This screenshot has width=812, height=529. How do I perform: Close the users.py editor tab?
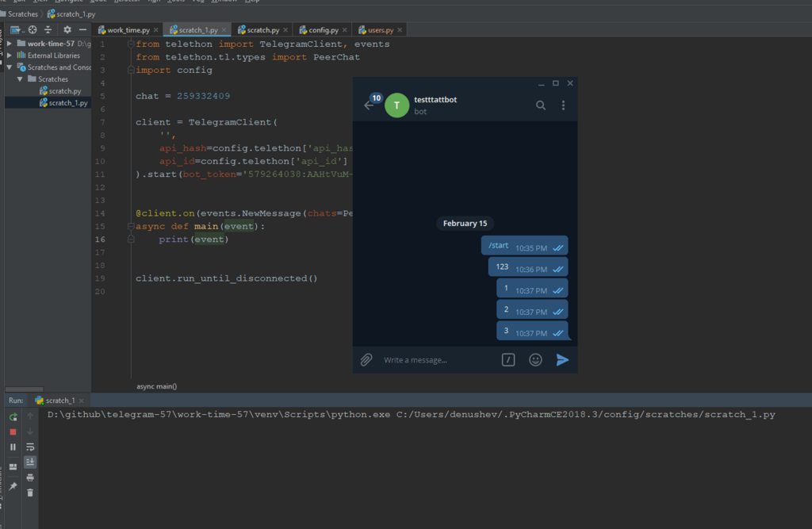(x=400, y=30)
